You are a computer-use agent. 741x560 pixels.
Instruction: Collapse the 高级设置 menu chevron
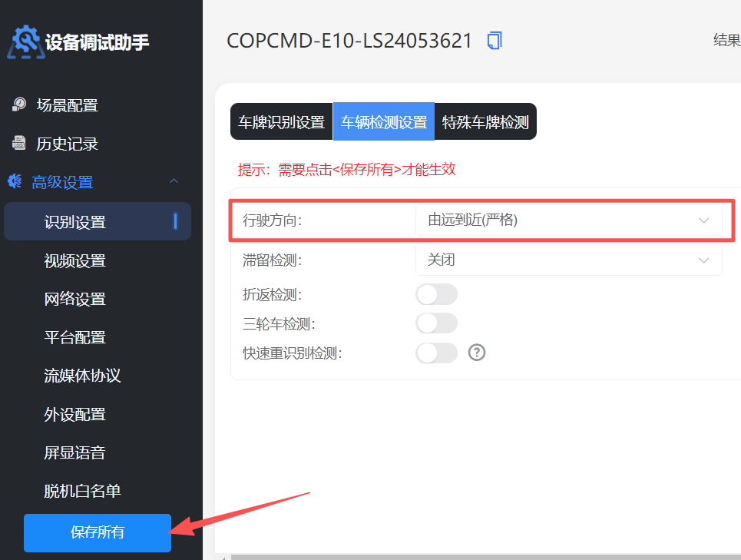[x=174, y=182]
